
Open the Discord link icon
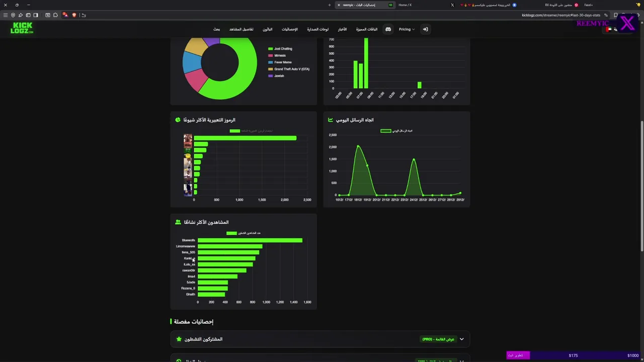tap(388, 29)
